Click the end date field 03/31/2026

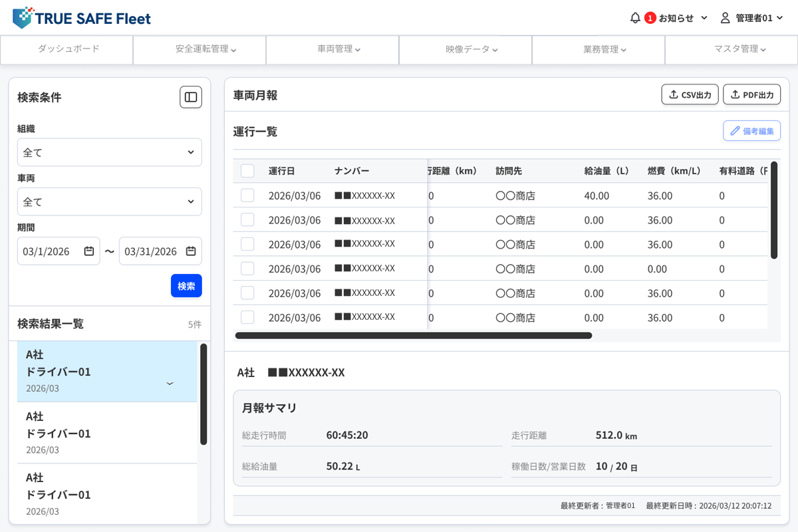[160, 251]
